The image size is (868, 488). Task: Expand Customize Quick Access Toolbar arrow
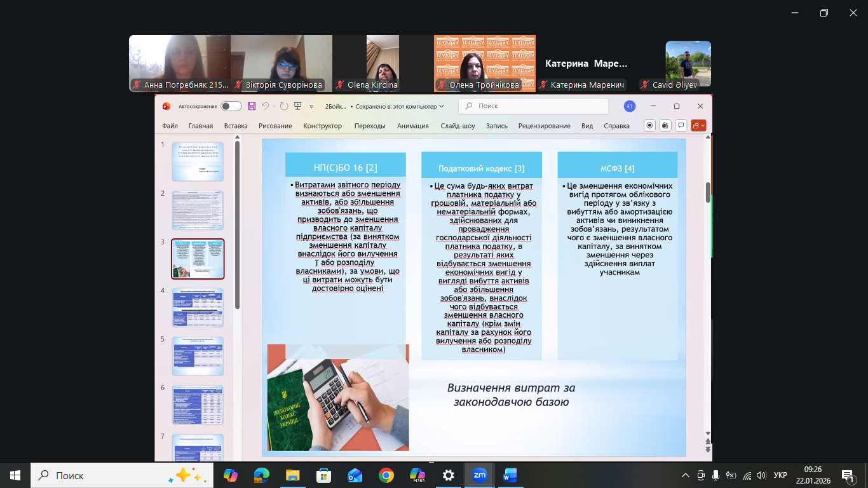311,106
